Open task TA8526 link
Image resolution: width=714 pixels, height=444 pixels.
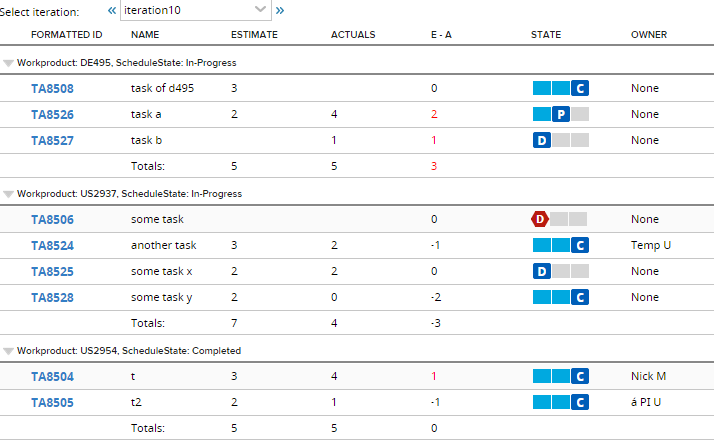52,114
